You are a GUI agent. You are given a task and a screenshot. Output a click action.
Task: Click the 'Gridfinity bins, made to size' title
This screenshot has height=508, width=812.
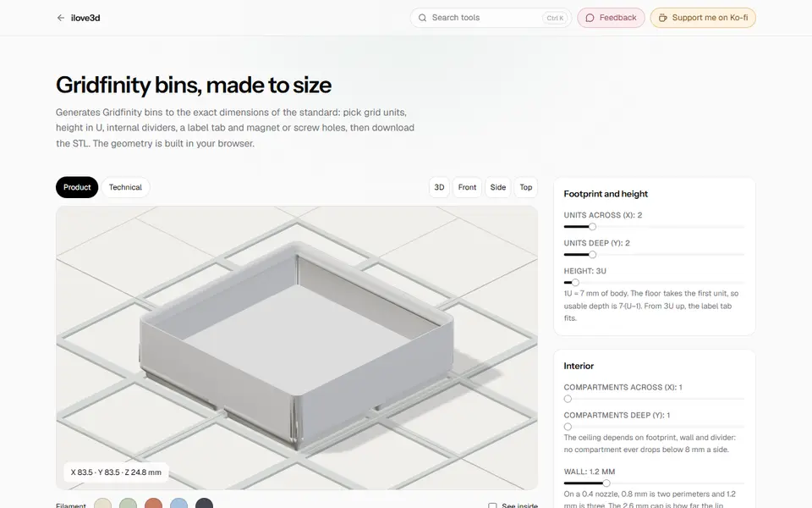(194, 85)
